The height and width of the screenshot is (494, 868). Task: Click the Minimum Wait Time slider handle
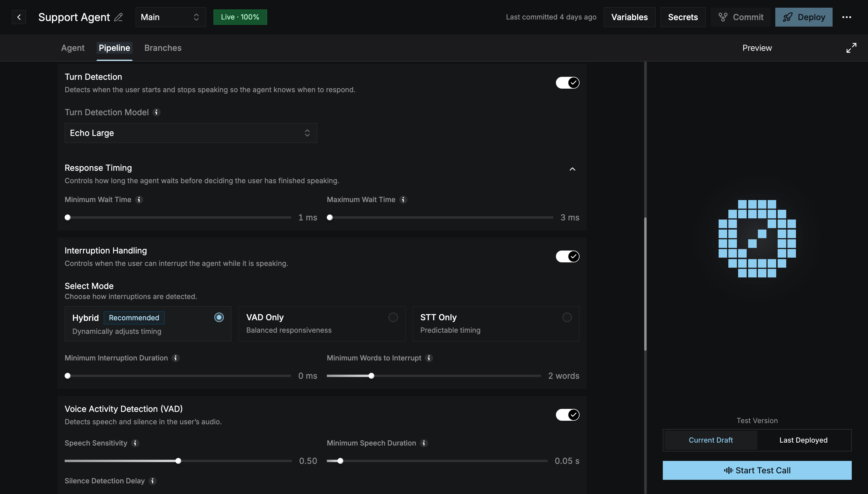point(67,217)
